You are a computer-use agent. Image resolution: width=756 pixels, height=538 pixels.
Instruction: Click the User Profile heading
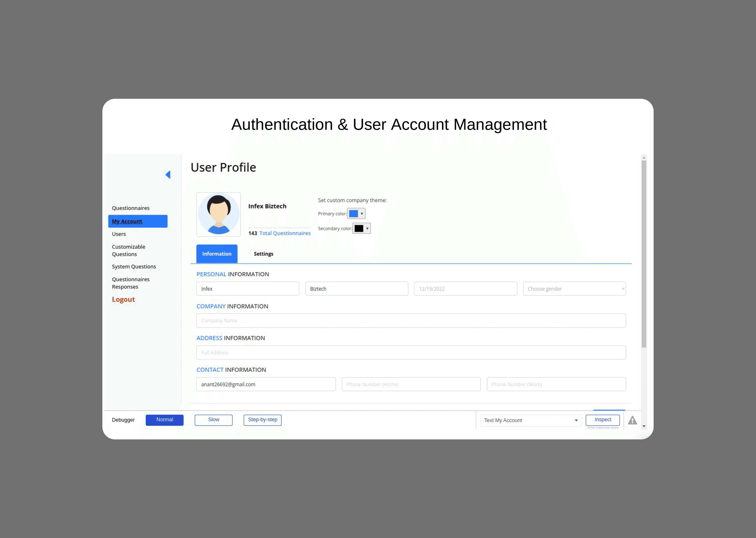pos(223,167)
